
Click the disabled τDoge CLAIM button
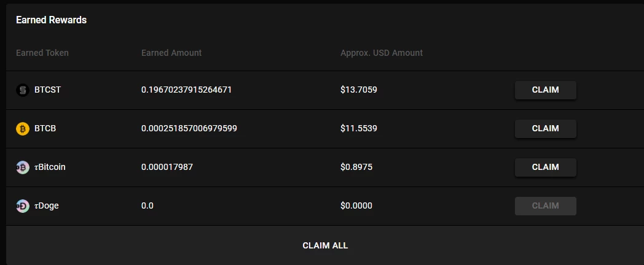[546, 205]
